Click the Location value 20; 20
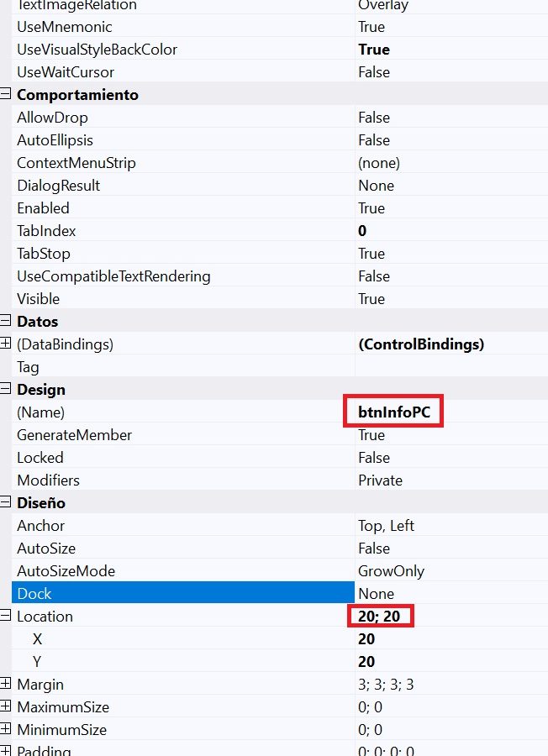 (381, 617)
